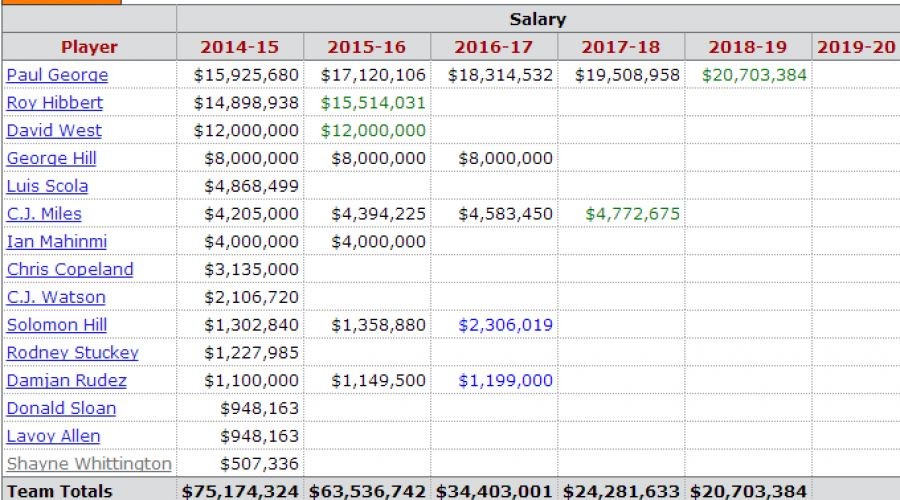Follow the Solomon Hill link

coord(57,325)
